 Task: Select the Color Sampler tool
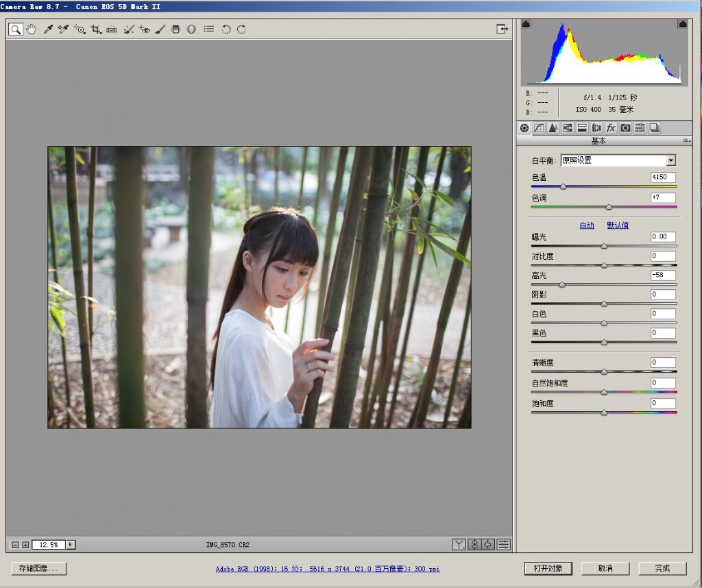(63, 29)
